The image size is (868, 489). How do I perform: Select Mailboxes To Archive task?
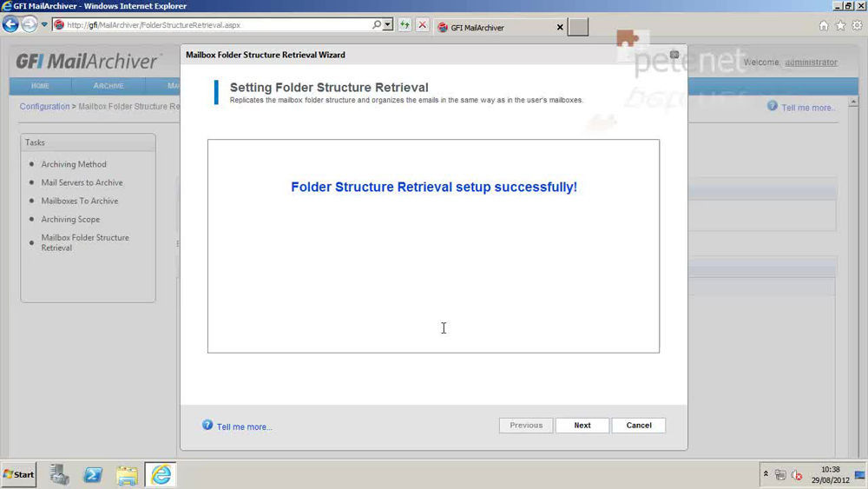point(80,201)
